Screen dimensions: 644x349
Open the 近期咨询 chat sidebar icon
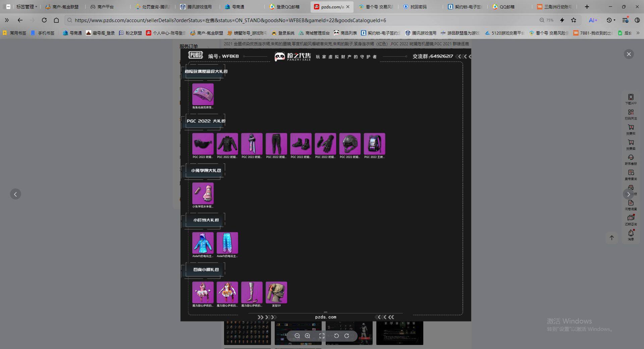[631, 220]
